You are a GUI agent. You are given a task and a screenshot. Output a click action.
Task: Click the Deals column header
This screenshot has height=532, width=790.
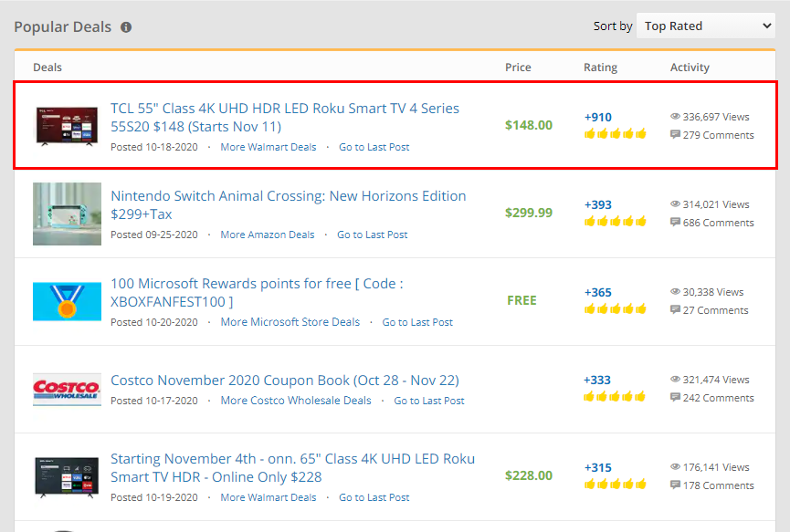[x=47, y=68]
